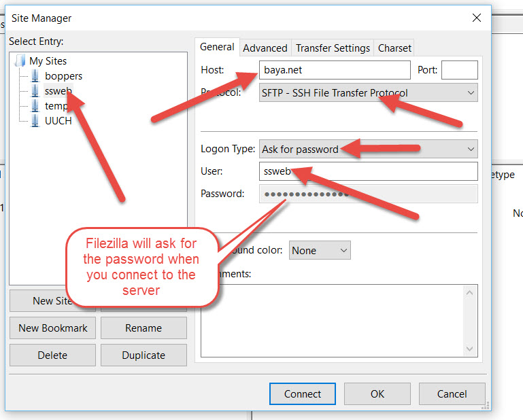Click the UUCH site server icon
The image size is (523, 420).
tap(35, 121)
